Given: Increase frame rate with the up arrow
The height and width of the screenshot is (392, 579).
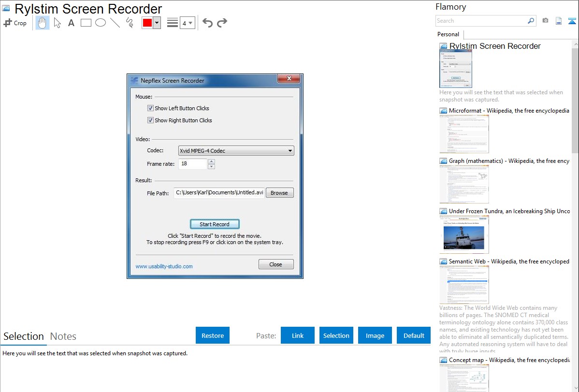Looking at the screenshot, I should click(212, 161).
